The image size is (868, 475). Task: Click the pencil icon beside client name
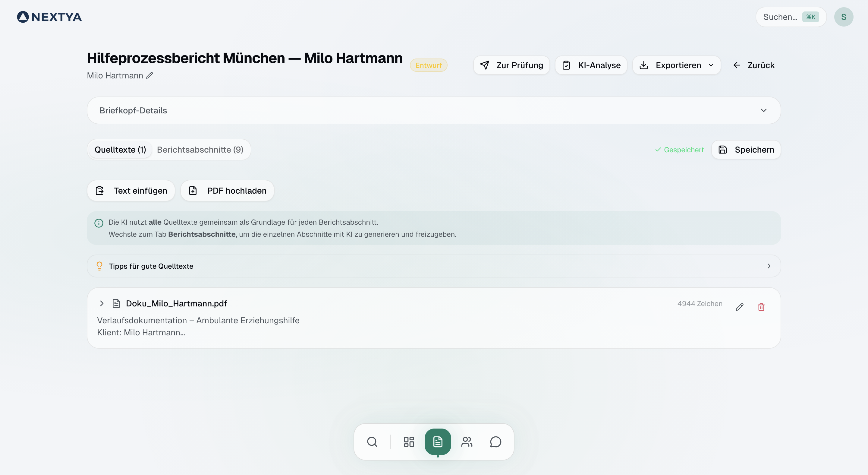[x=149, y=75]
